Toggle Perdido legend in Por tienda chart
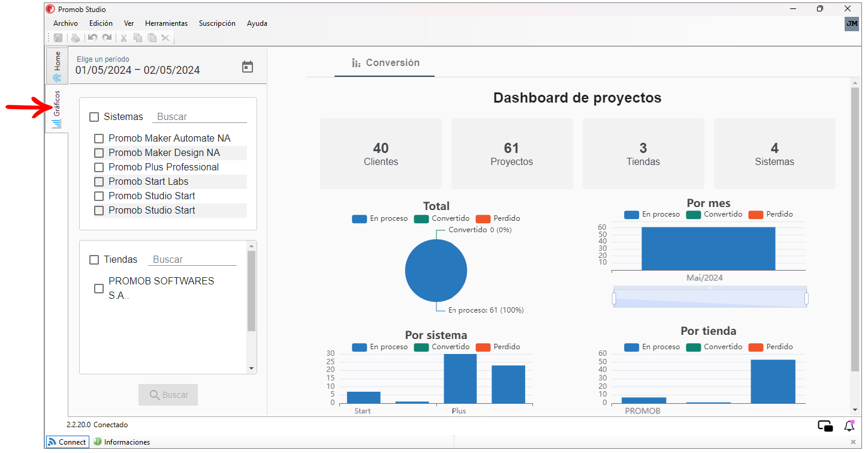 pos(770,347)
